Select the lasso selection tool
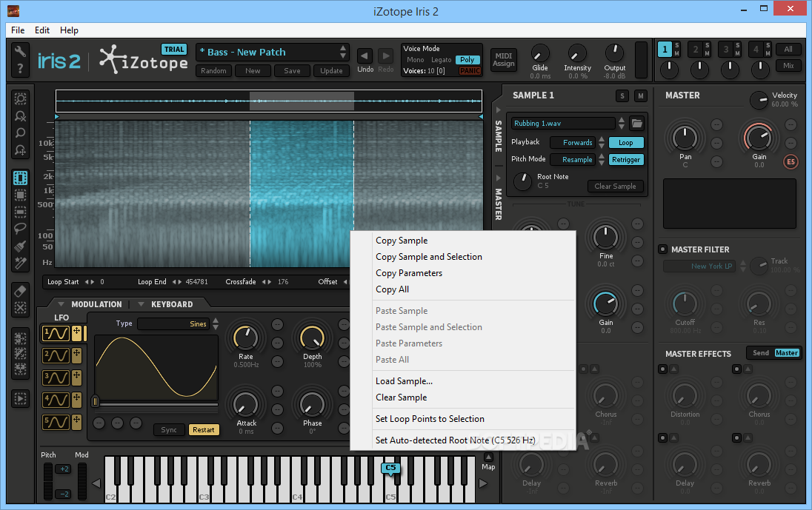Image resolution: width=812 pixels, height=510 pixels. pos(20,229)
